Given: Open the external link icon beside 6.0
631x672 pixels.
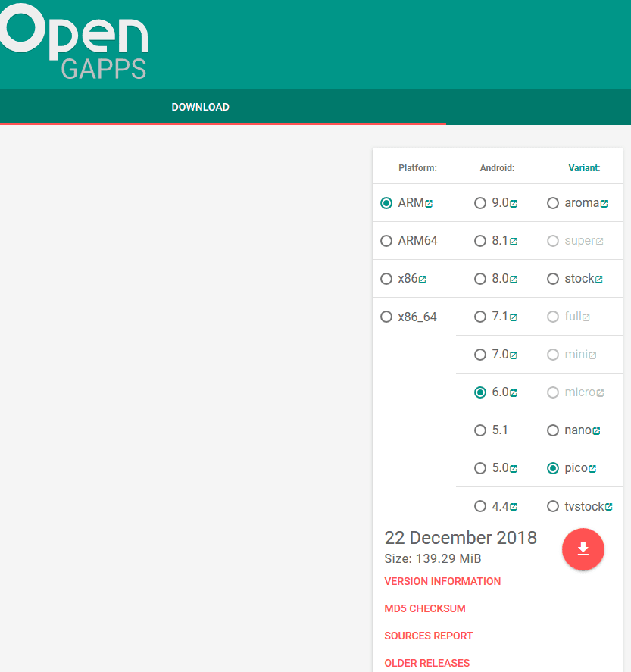Looking at the screenshot, I should tap(513, 392).
